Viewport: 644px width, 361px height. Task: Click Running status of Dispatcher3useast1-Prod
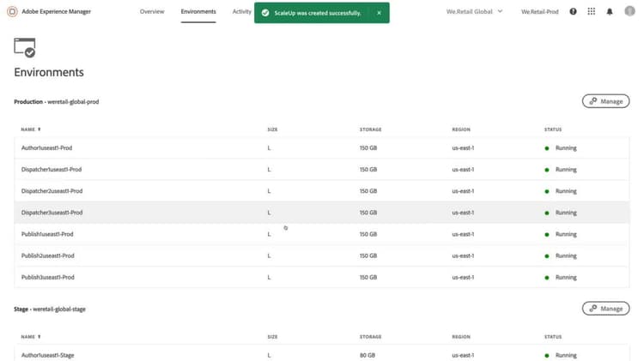(x=561, y=213)
